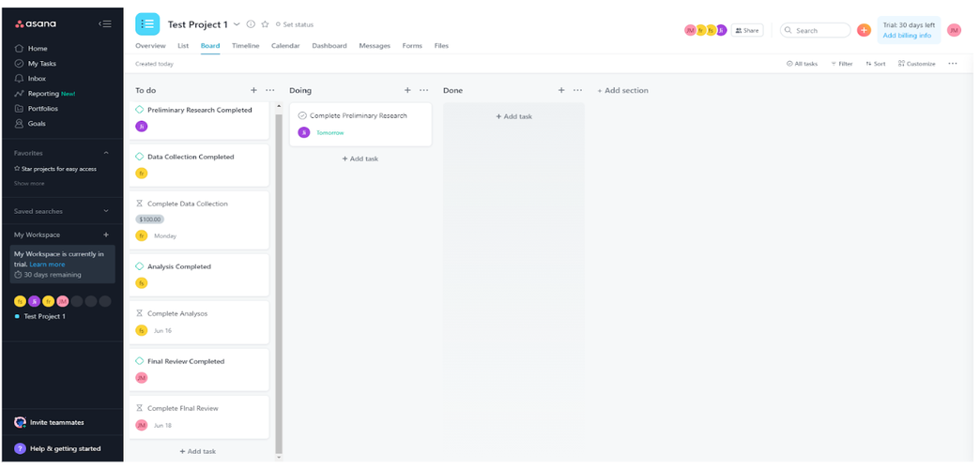Click the Search input field

817,30
